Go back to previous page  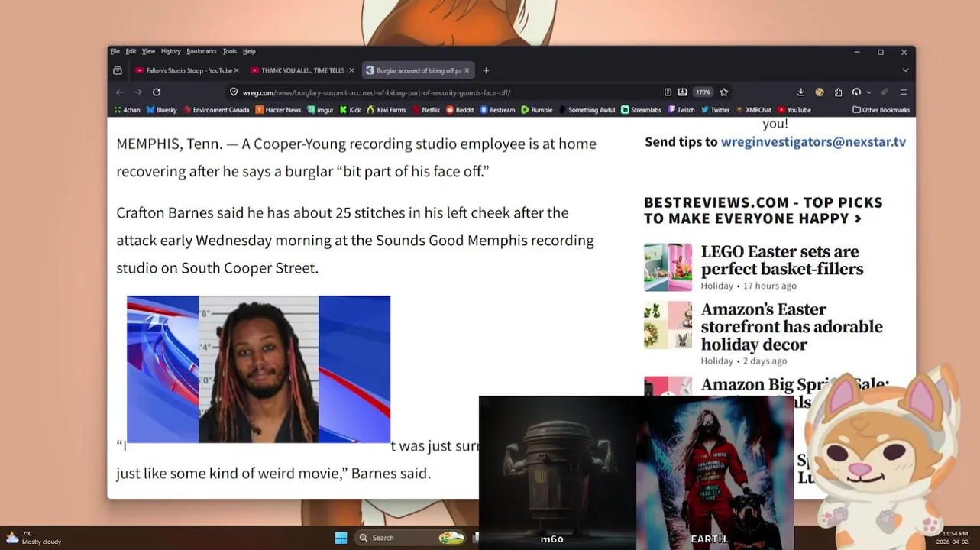coord(120,92)
